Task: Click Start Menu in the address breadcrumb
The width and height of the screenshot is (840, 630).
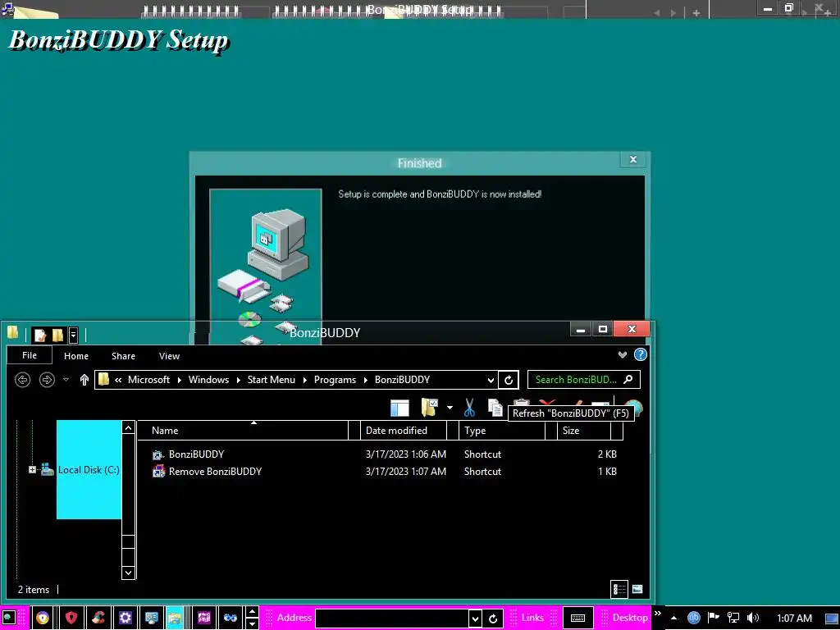Action: [271, 380]
